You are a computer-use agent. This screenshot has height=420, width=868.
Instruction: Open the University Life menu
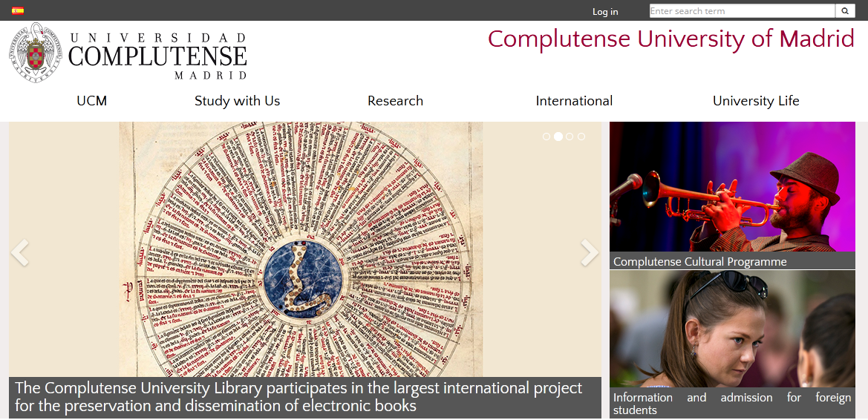(x=756, y=101)
